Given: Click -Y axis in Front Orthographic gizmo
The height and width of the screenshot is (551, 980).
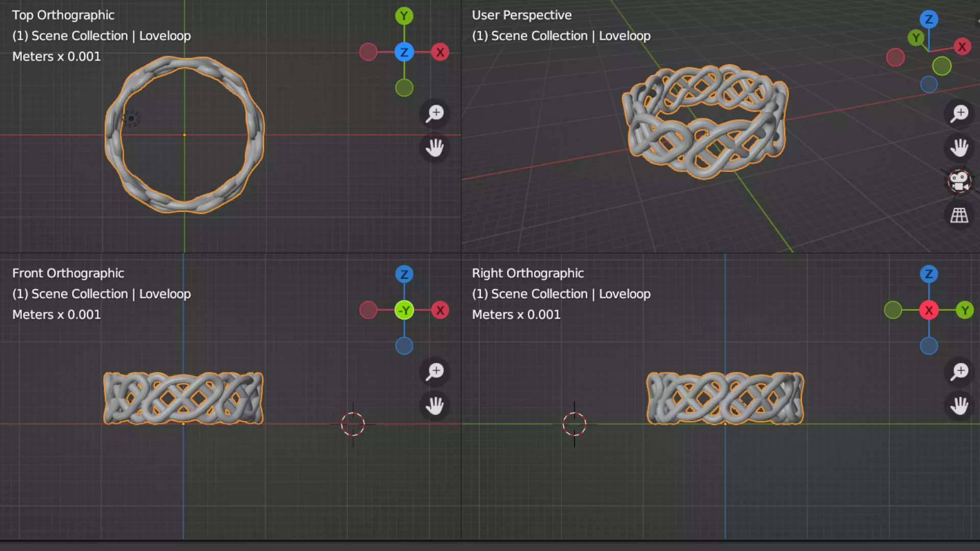Looking at the screenshot, I should (404, 310).
